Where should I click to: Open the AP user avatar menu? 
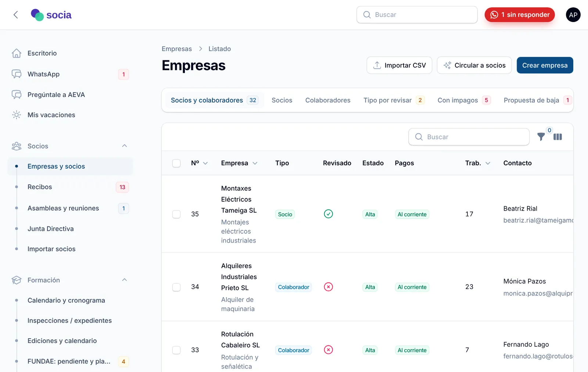573,15
